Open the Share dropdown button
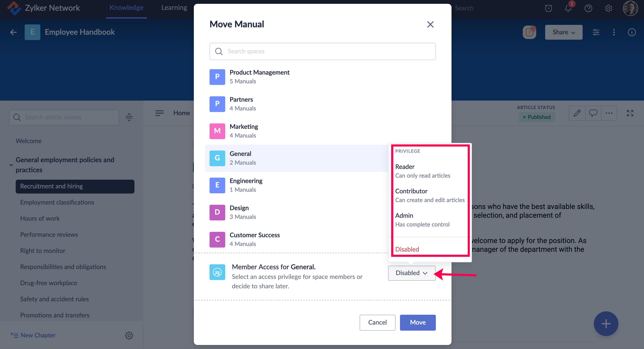Screen dimensions: 644x349 click(564, 32)
